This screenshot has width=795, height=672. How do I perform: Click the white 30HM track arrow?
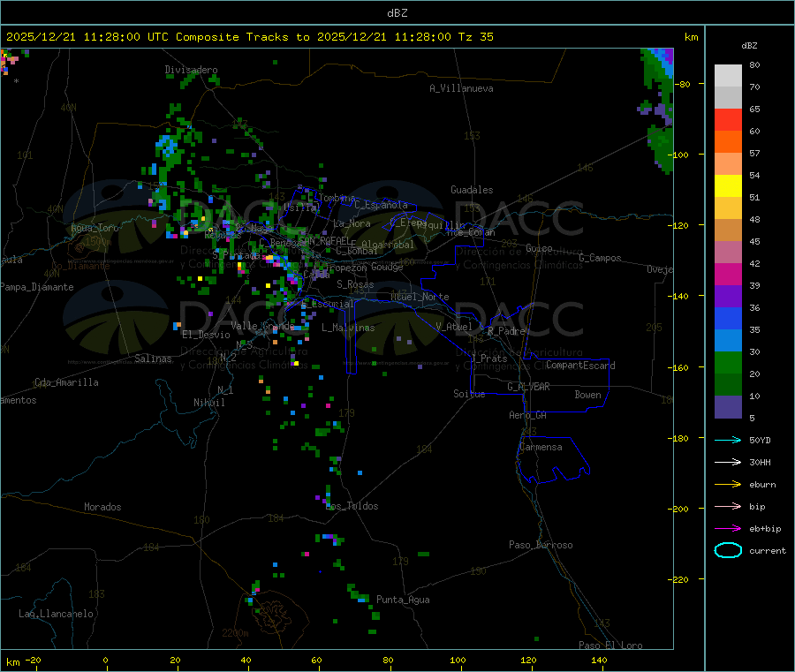pyautogui.click(x=728, y=462)
